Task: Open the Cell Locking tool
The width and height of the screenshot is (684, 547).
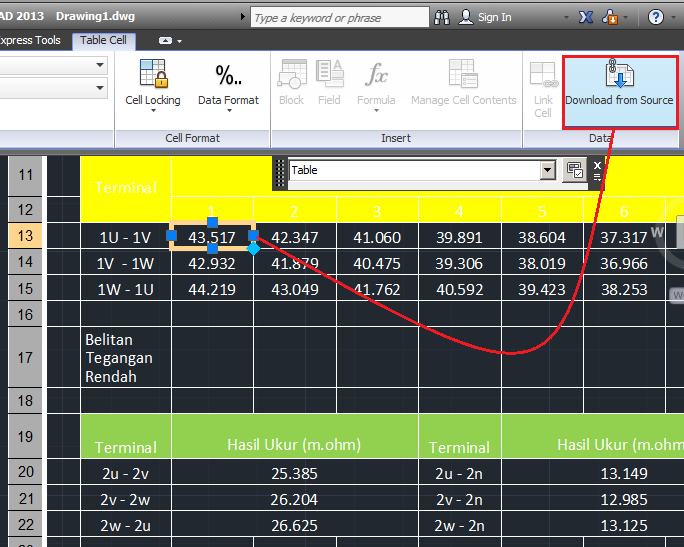Action: [x=153, y=85]
